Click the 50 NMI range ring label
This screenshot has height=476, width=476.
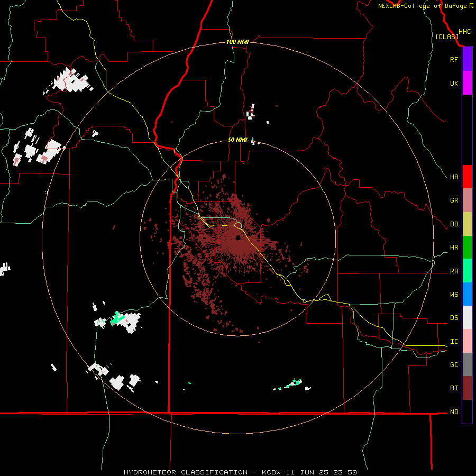[237, 140]
